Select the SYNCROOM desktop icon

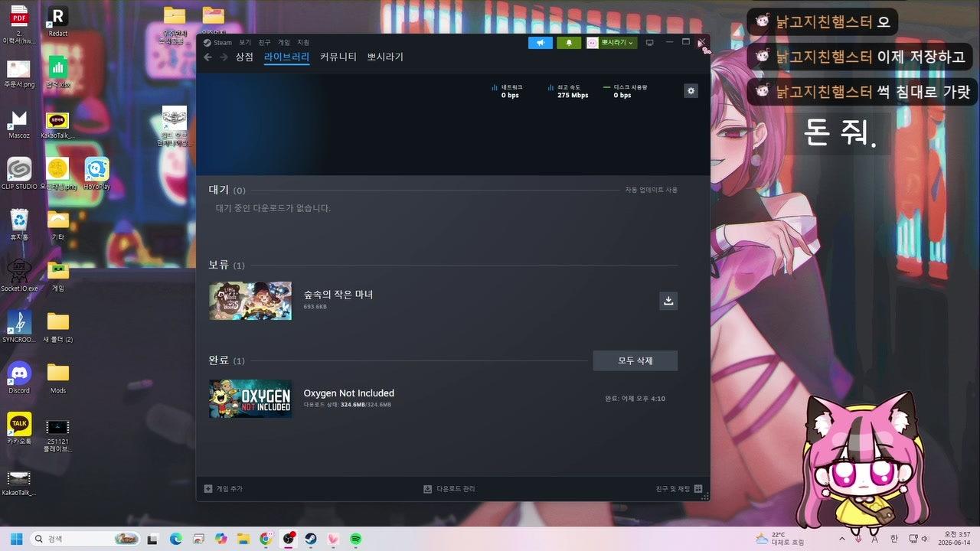(x=19, y=327)
